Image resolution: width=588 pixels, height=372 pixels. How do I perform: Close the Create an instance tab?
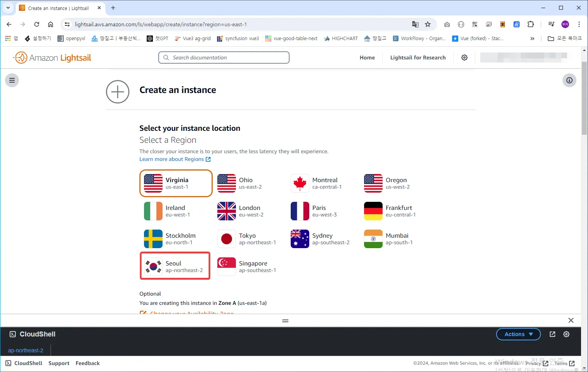(x=99, y=8)
